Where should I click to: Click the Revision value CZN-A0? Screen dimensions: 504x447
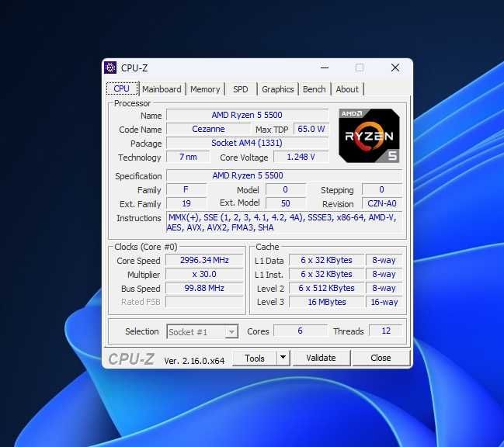pyautogui.click(x=382, y=203)
